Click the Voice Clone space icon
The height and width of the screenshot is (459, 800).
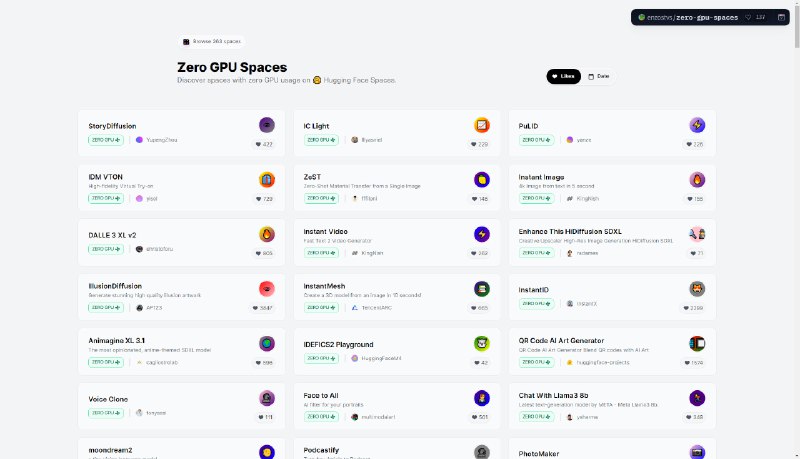coord(267,398)
